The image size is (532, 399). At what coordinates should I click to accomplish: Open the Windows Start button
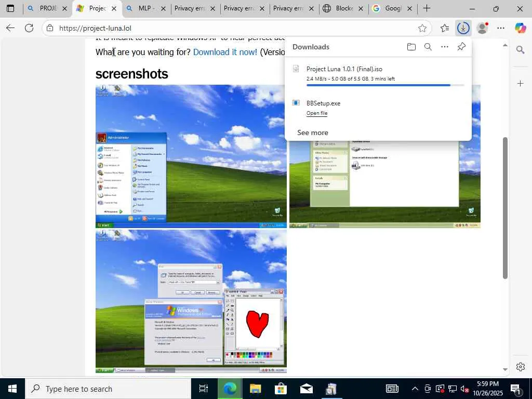click(x=12, y=389)
